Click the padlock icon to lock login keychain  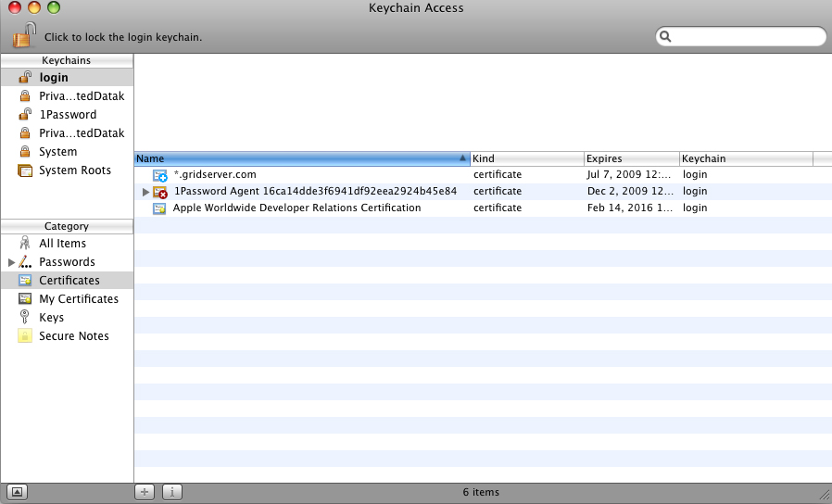[24, 35]
